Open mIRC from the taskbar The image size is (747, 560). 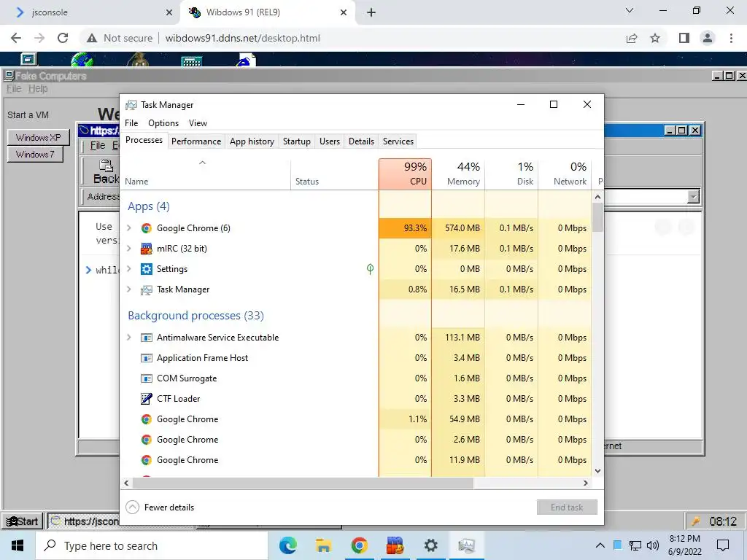(395, 545)
